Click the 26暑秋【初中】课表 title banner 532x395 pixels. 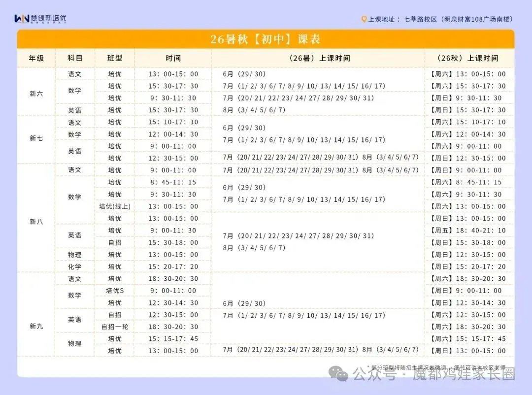[x=266, y=39]
